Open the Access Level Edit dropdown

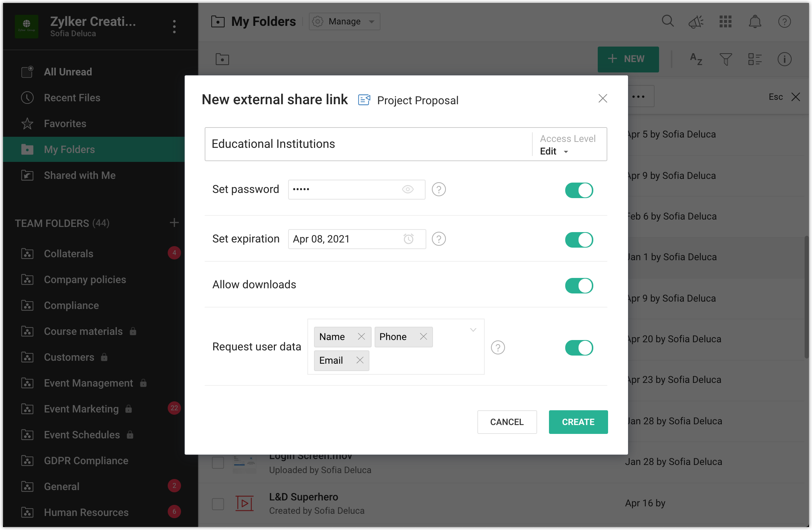[554, 152]
